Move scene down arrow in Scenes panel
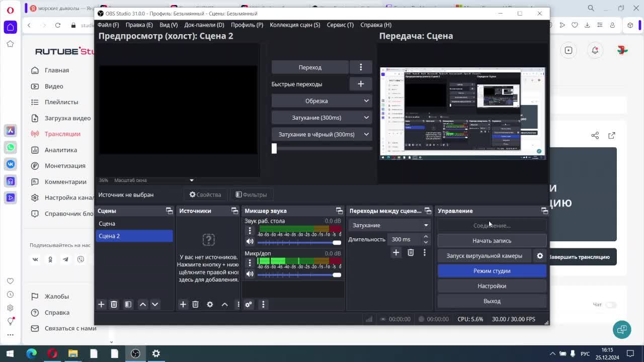Viewport: 644px width, 362px height. tap(155, 304)
